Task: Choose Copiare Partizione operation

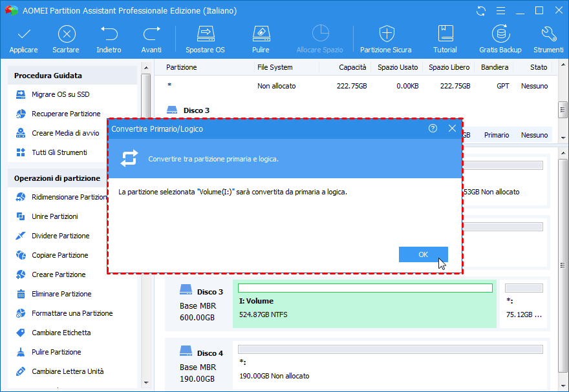Action: click(x=60, y=255)
